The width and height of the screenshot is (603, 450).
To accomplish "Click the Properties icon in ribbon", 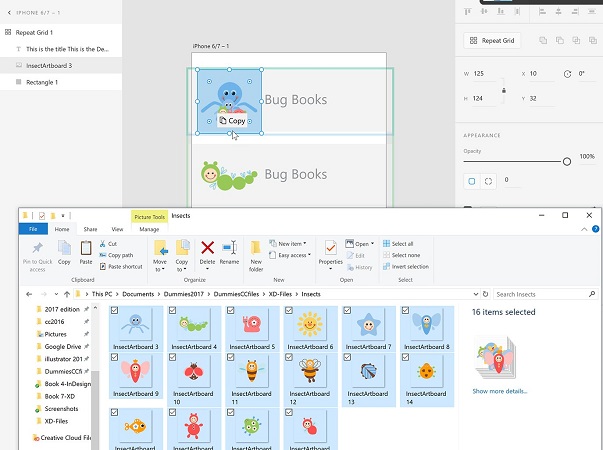I will [x=331, y=253].
